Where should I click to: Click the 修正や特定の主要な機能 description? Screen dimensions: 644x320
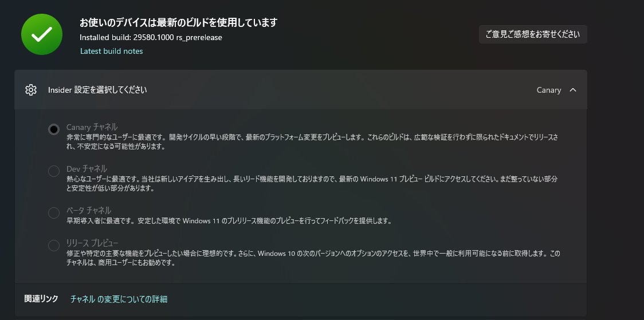[313, 258]
